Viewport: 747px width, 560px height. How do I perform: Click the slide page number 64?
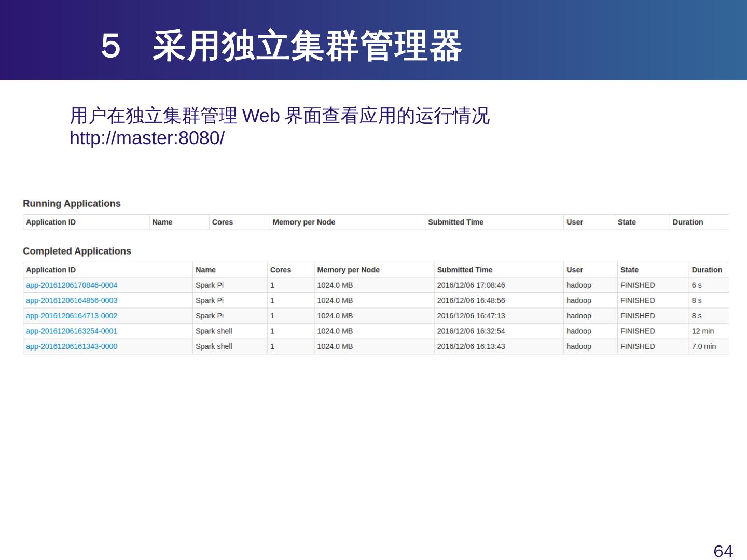click(723, 551)
